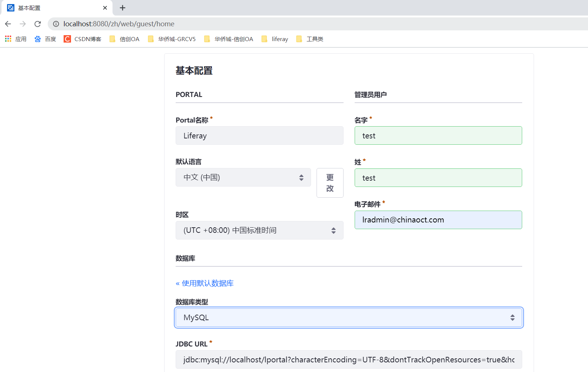Viewport: 588px width, 372px height.
Task: Open the 默认语言 dropdown
Action: pyautogui.click(x=243, y=177)
